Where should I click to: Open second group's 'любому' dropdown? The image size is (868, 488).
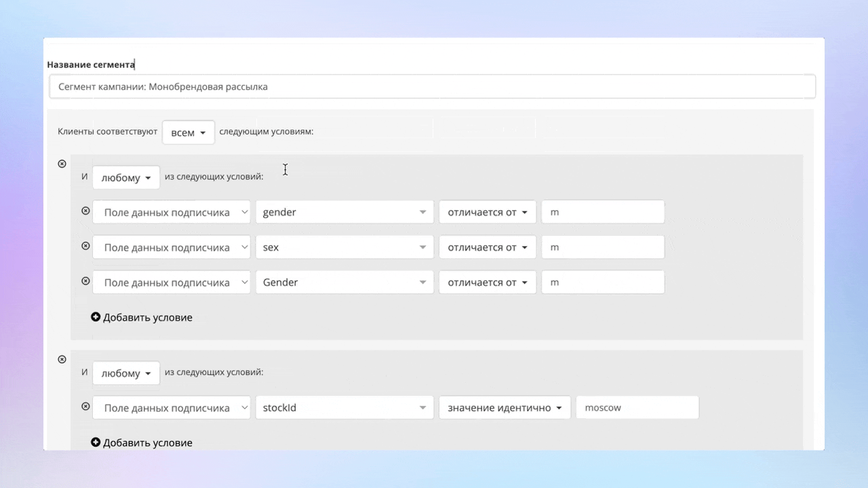(x=125, y=373)
